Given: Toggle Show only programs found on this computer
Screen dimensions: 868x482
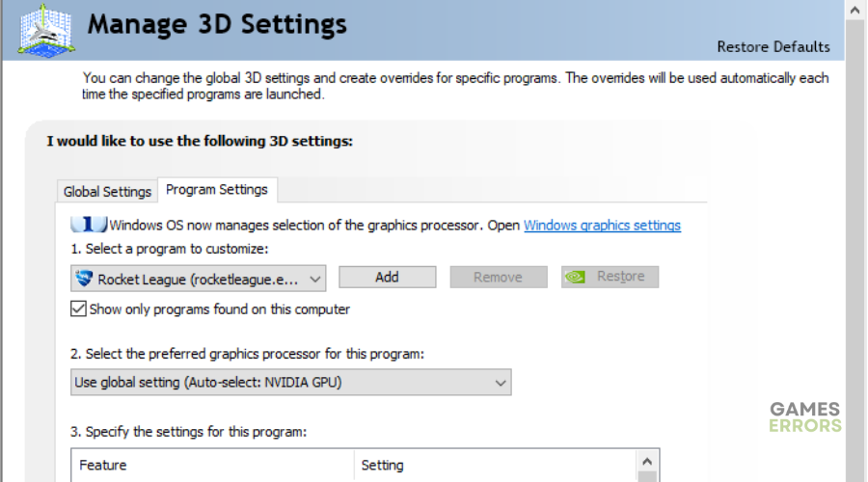Looking at the screenshot, I should [78, 308].
